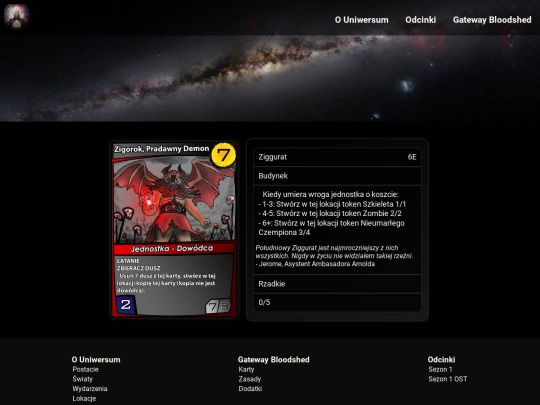Open the Karty footer link

coord(246,369)
